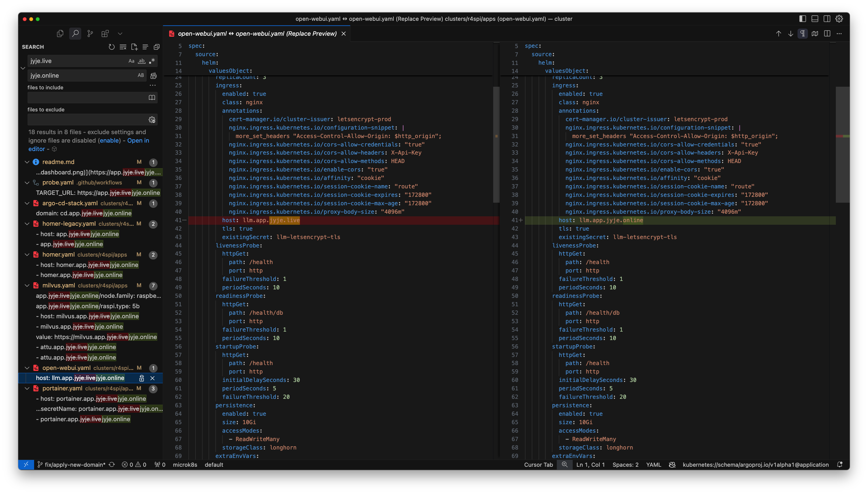Toggle inline side-by-side diff view
Screen dimensions: 868x494
[x=827, y=33]
